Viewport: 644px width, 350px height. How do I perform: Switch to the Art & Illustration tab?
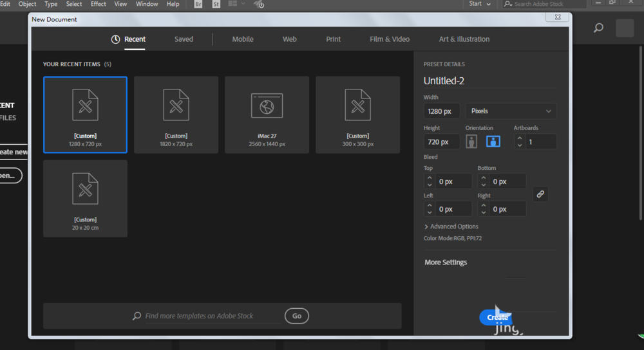464,39
